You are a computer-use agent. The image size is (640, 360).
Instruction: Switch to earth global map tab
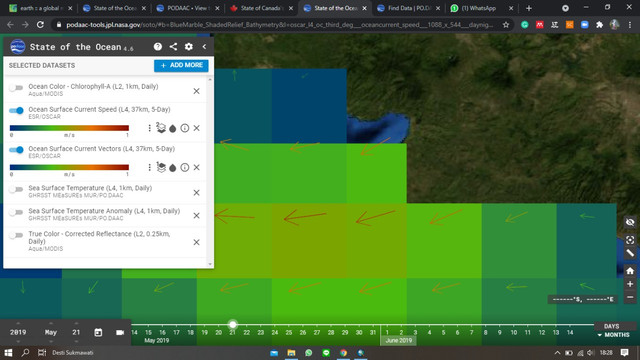pyautogui.click(x=41, y=8)
